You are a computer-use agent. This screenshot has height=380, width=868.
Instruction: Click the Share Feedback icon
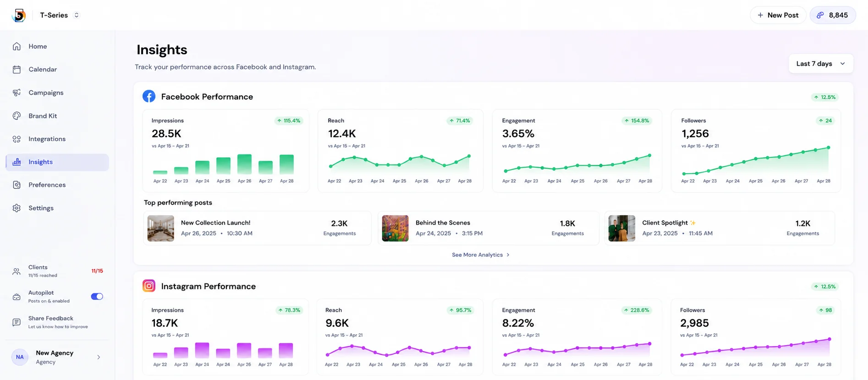click(16, 322)
